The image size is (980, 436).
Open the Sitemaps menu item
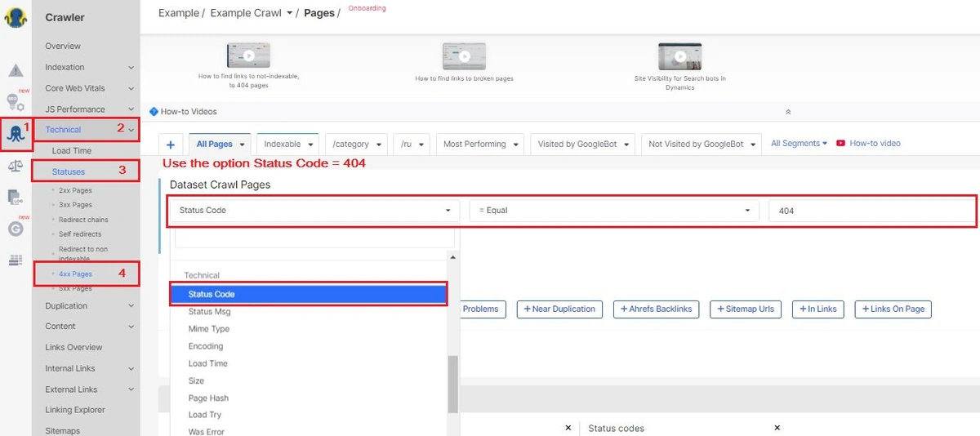63,430
